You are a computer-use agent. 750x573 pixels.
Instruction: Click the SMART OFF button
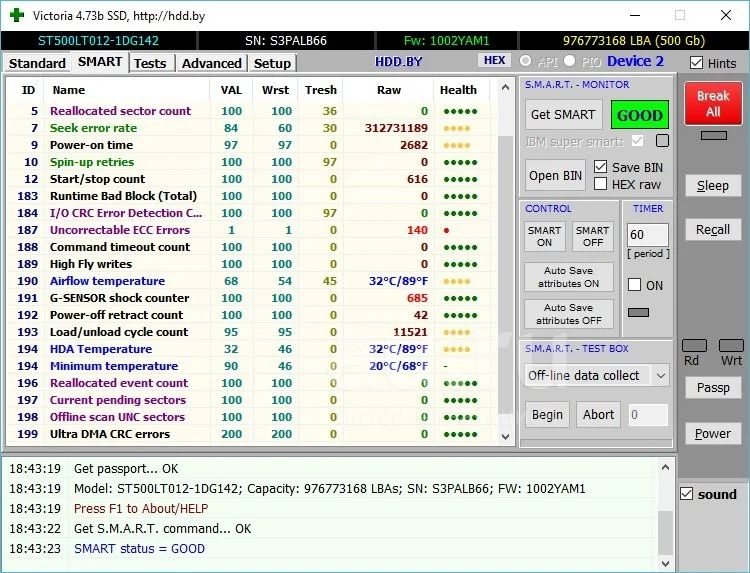tap(593, 236)
